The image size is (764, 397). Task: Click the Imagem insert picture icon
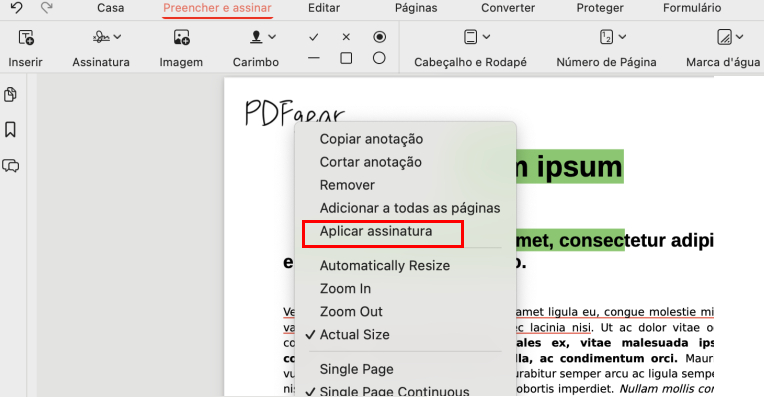181,38
